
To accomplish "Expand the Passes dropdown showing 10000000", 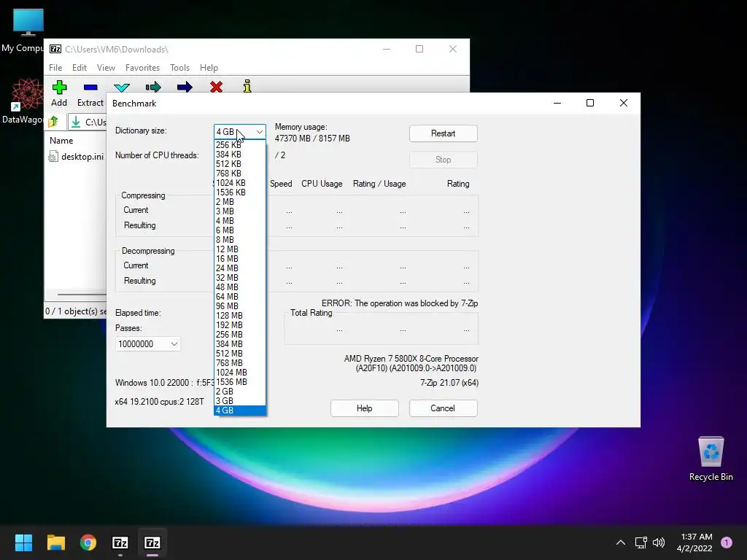I will click(174, 344).
